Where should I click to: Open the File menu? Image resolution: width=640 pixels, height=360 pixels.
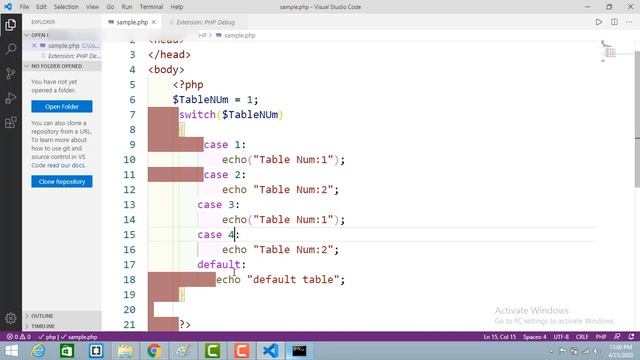24,7
